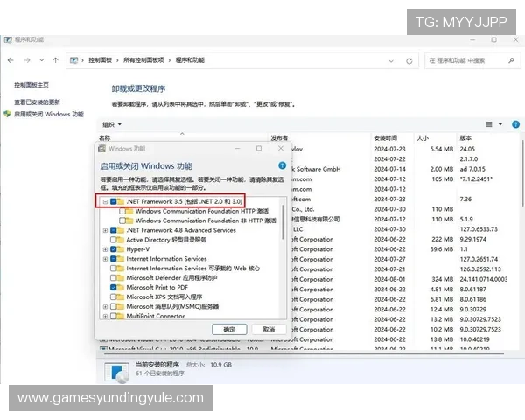Sort by 大小 column header
Image resolution: width=525 pixels, height=420 pixels.
[x=423, y=137]
